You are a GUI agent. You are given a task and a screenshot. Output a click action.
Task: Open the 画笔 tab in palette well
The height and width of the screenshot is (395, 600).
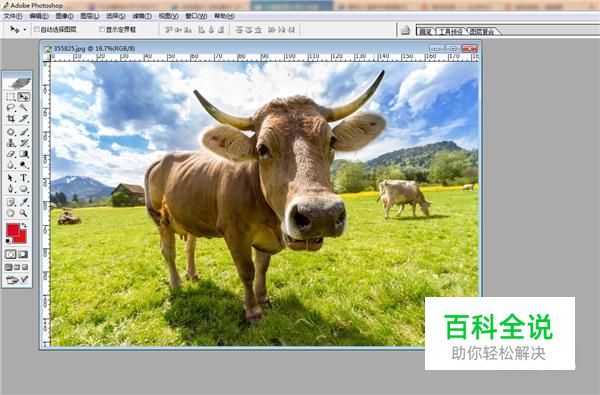(425, 31)
